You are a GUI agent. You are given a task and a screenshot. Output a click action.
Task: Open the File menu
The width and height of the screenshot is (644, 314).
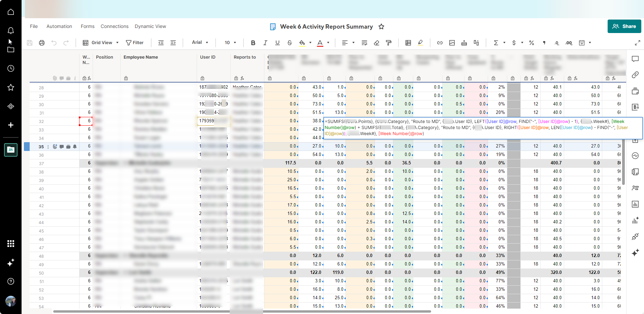point(34,26)
